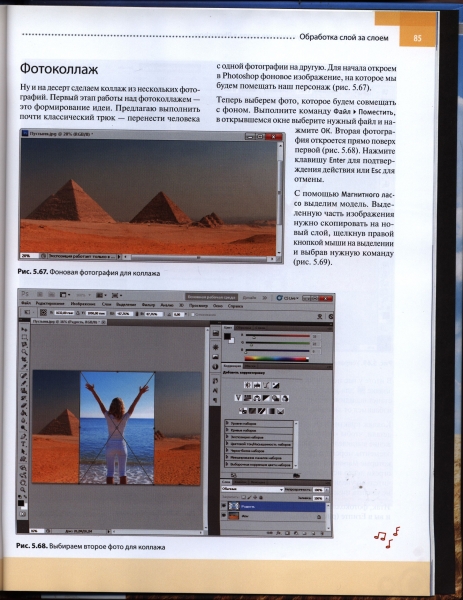Click the Curves adjustment icon
This screenshot has height=600, width=463.
pos(267,385)
